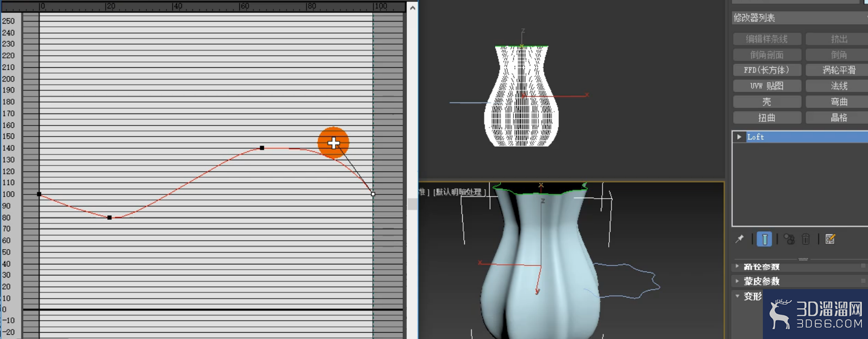The image size is (868, 339).
Task: Select the curve start point at value 100
Action: click(39, 194)
